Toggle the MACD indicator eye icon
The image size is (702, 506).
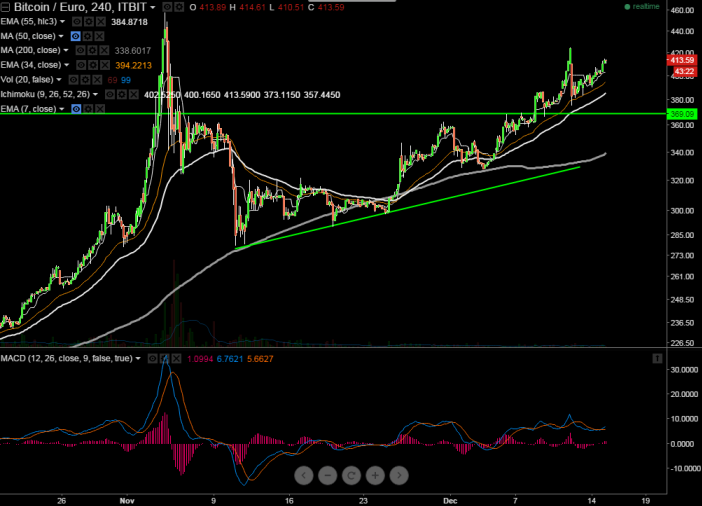tap(153, 359)
